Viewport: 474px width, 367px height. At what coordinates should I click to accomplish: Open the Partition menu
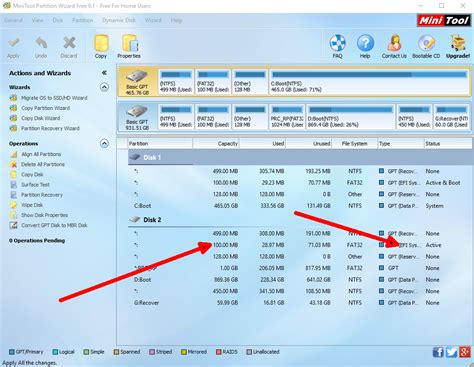point(82,20)
